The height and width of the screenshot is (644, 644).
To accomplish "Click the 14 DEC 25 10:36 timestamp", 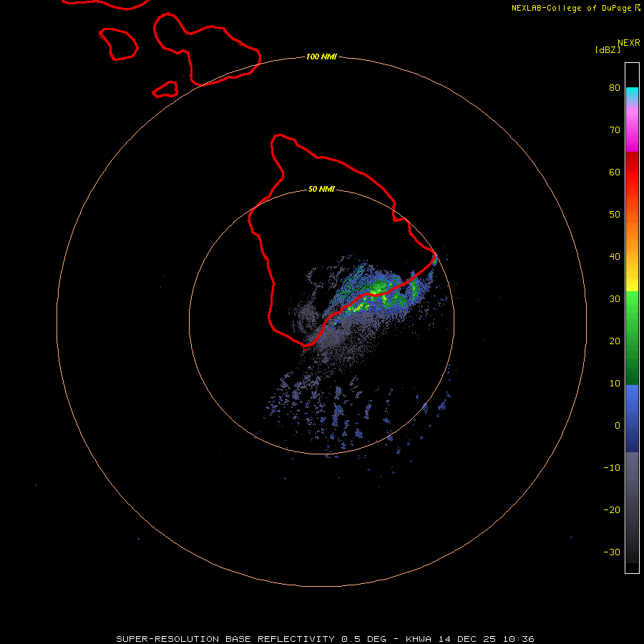I will (x=487, y=639).
